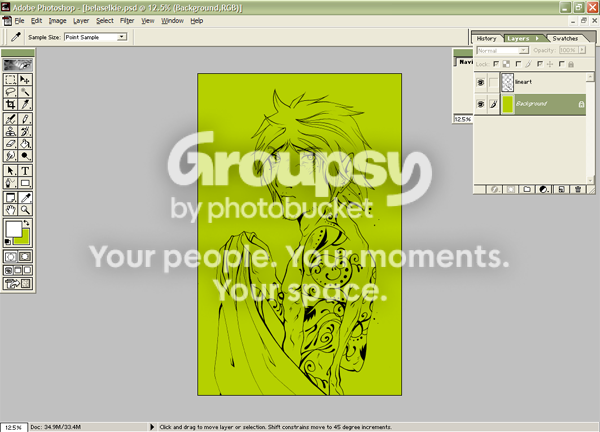Add a layer style button
Image resolution: width=600 pixels, height=432 pixels.
click(494, 189)
